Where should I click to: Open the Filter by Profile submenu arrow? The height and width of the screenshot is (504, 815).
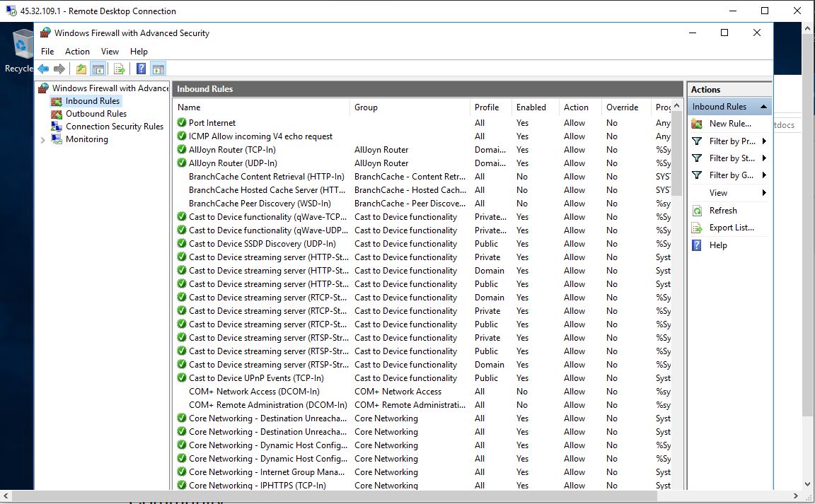pyautogui.click(x=764, y=141)
